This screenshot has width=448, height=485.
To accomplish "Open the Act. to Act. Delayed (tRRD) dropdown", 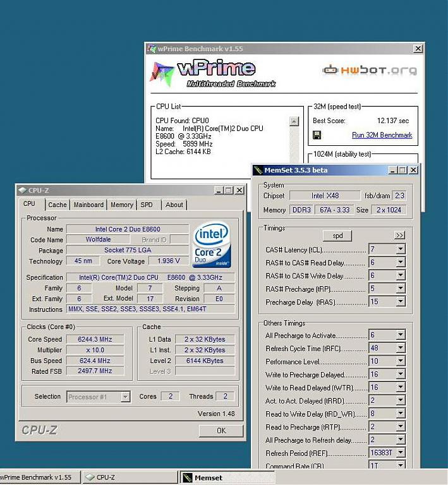I will [401, 400].
